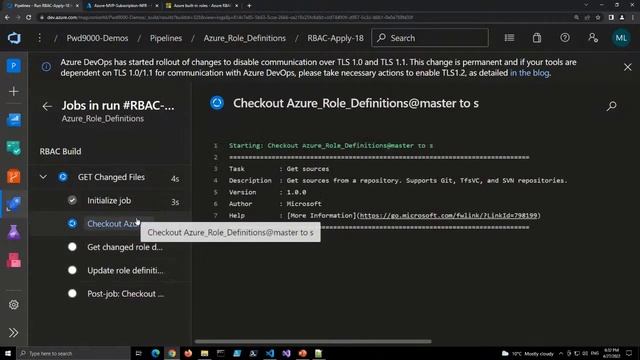640x360 pixels.
Task: Open the Help question mark icon
Action: coord(564,38)
